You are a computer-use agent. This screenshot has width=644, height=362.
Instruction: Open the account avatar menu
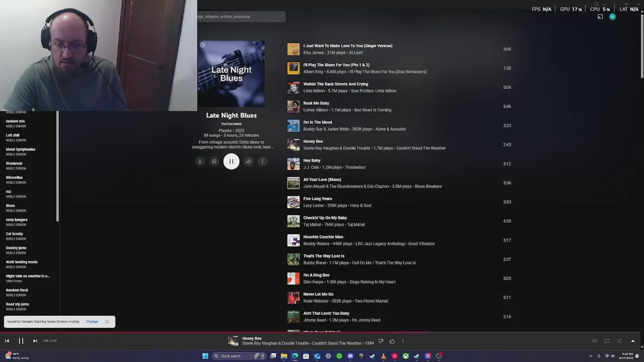pyautogui.click(x=612, y=17)
